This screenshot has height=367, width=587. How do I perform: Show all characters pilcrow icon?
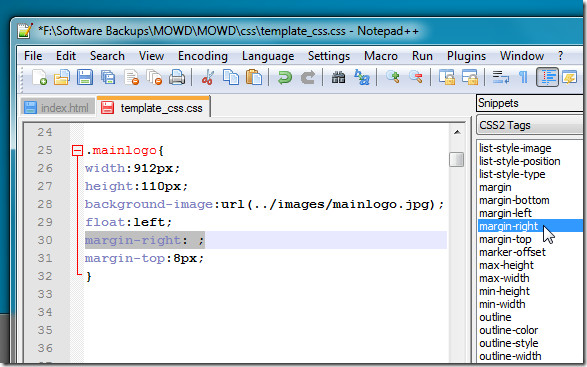[523, 78]
